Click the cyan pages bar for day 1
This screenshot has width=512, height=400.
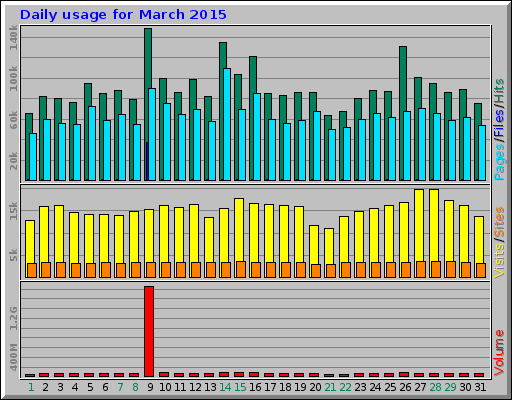click(x=33, y=157)
